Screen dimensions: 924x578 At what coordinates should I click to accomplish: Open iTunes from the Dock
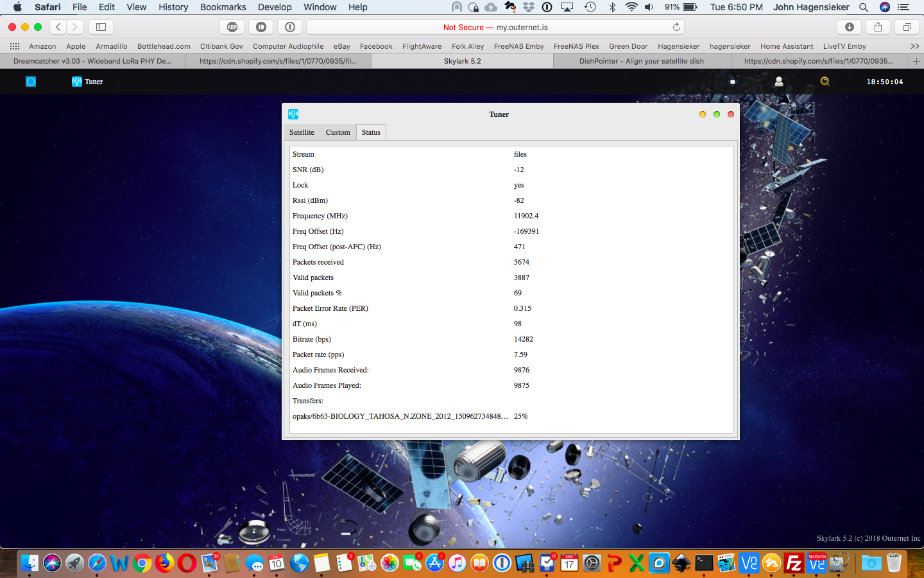point(457,563)
